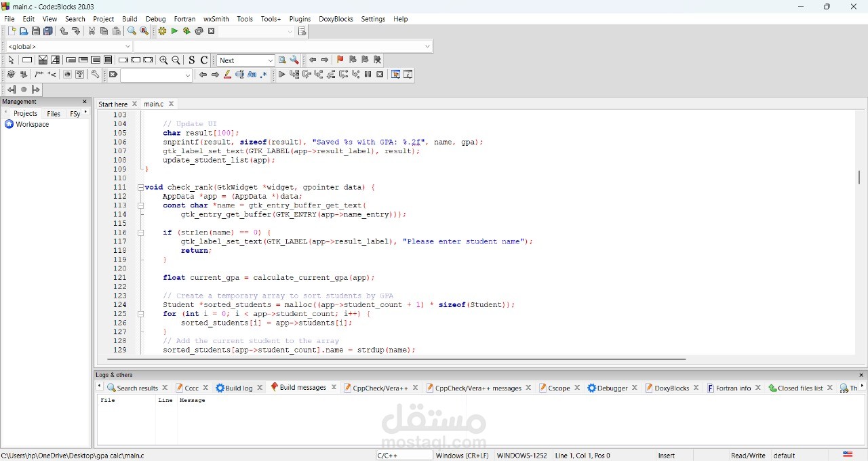Click the search options wrench icon
This screenshot has width=868, height=461.
294,60
